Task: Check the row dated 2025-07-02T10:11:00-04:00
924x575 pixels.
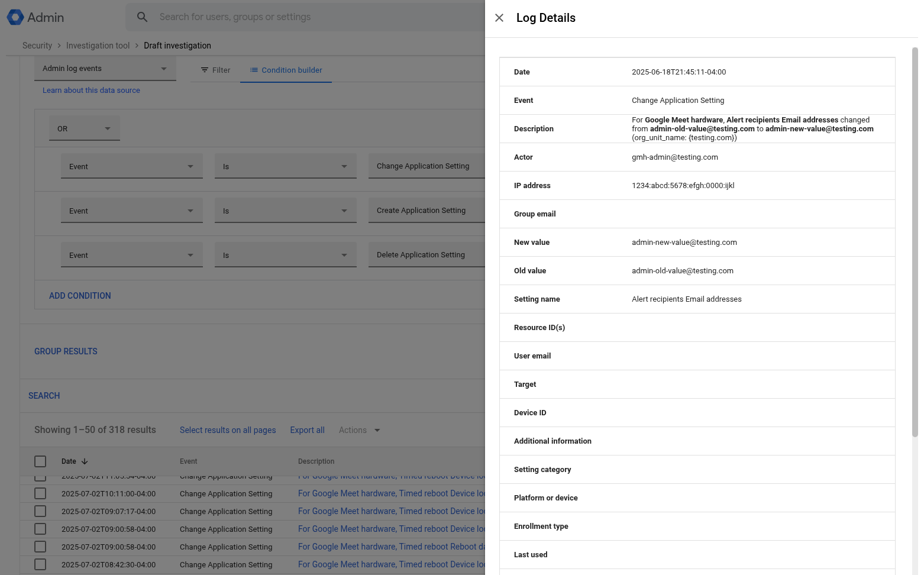Action: coord(40,493)
